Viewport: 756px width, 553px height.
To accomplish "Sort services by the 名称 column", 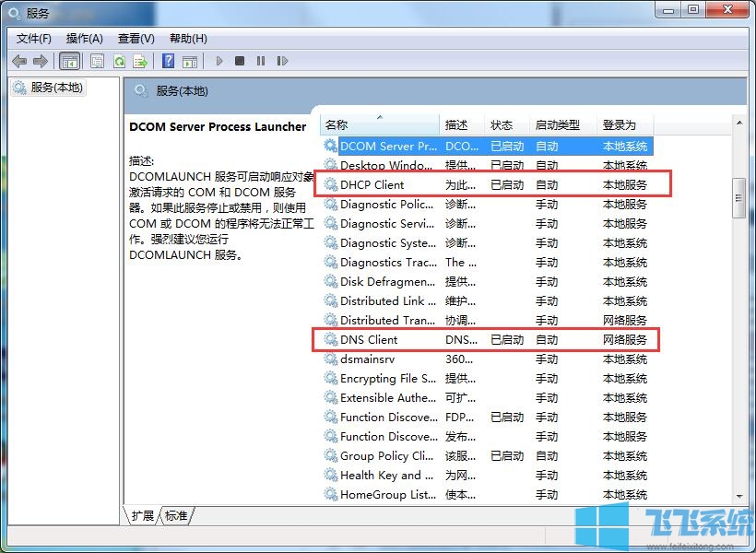I will coord(377,124).
